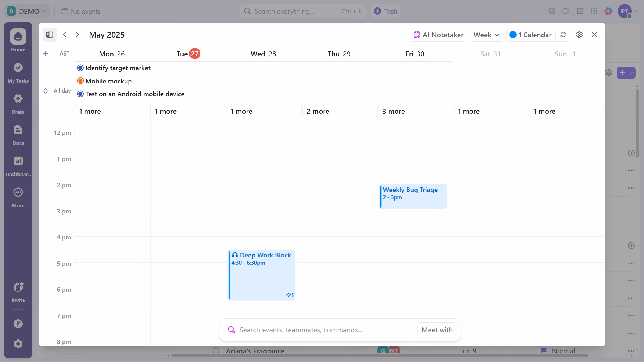Expand 2 more under Thu 29
644x362 pixels.
(340, 111)
